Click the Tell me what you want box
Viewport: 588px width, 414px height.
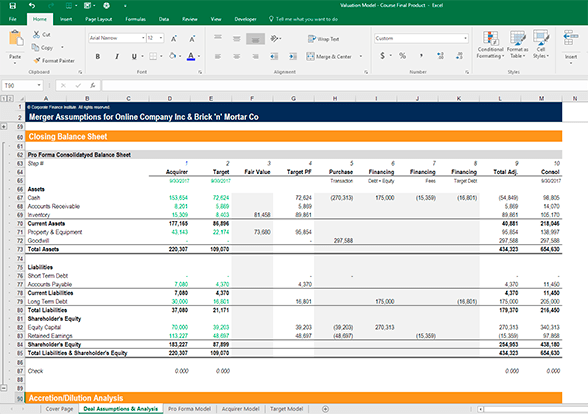tap(303, 19)
